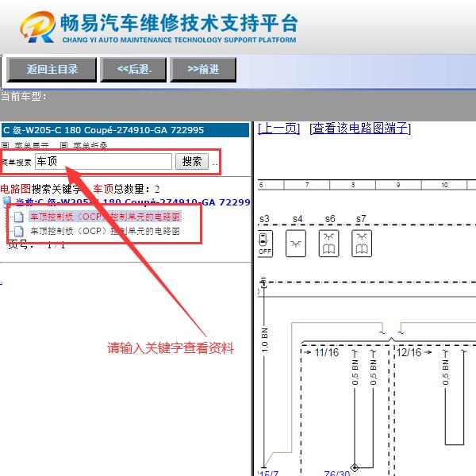The height and width of the screenshot is (476, 476).
Task: Open 查看该电路图端子 terminal view link
Action: (x=360, y=128)
